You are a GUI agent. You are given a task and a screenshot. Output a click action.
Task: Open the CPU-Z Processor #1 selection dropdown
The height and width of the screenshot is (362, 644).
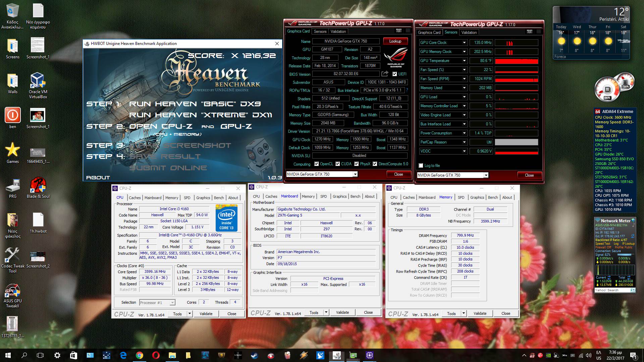(x=172, y=302)
